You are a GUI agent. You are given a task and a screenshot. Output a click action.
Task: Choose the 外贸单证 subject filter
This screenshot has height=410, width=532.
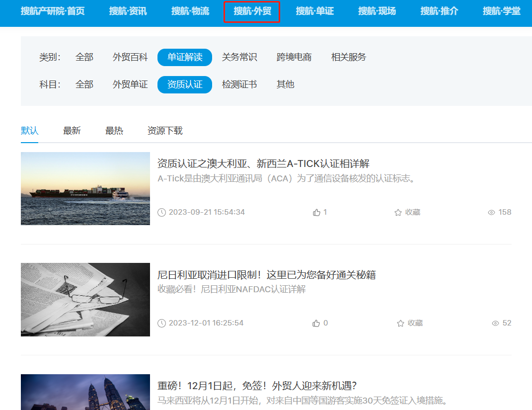(130, 85)
